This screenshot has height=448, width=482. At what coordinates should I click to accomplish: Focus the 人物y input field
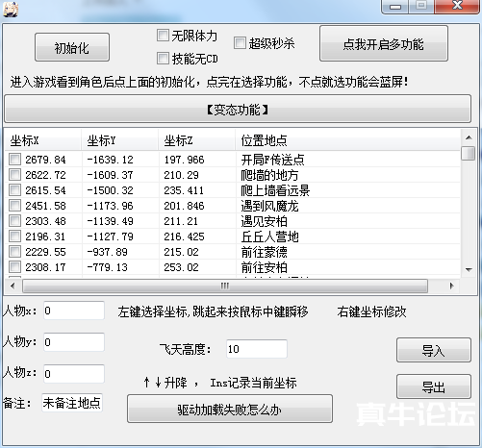click(x=74, y=342)
